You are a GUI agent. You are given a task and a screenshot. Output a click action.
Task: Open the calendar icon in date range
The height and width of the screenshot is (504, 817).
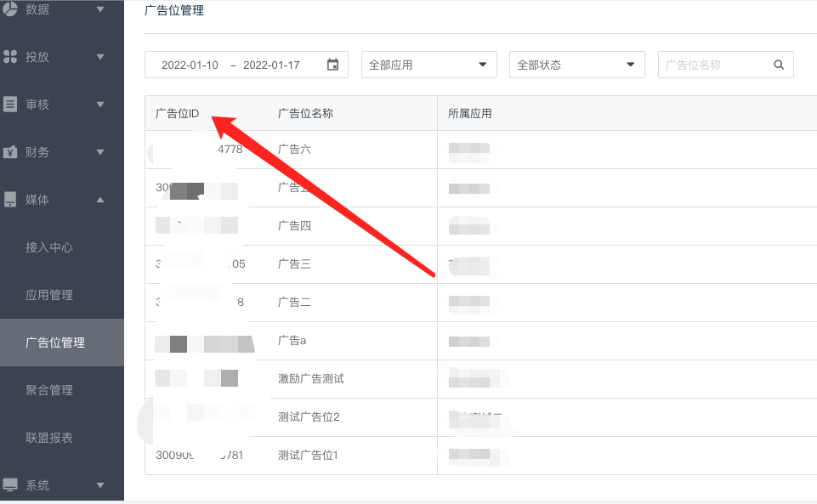coord(332,65)
